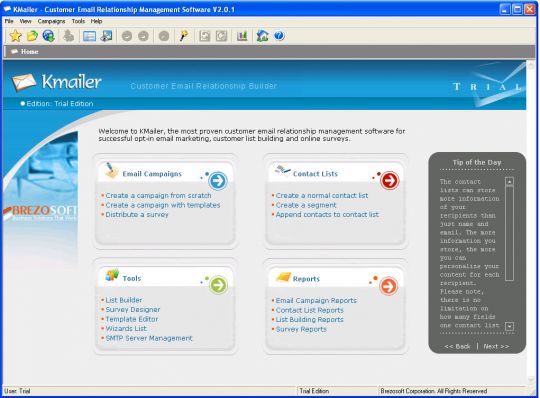Click the third greyed round toolbar button
The height and width of the screenshot is (398, 540).
click(x=164, y=36)
